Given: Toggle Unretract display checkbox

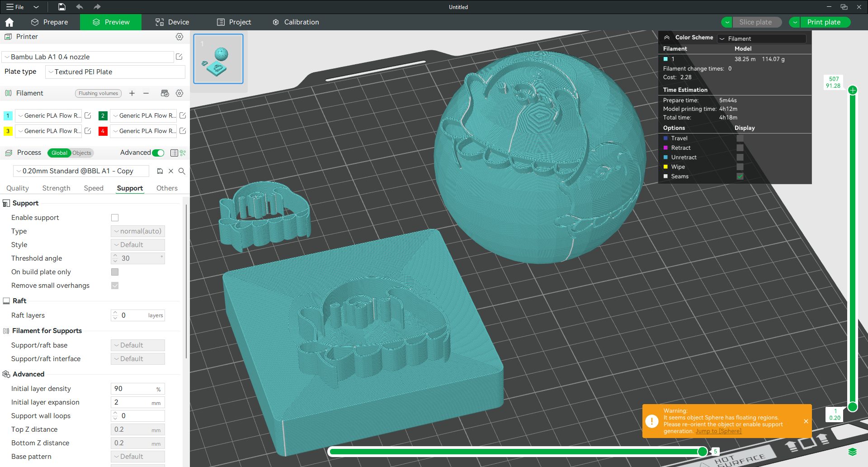Looking at the screenshot, I should [740, 157].
